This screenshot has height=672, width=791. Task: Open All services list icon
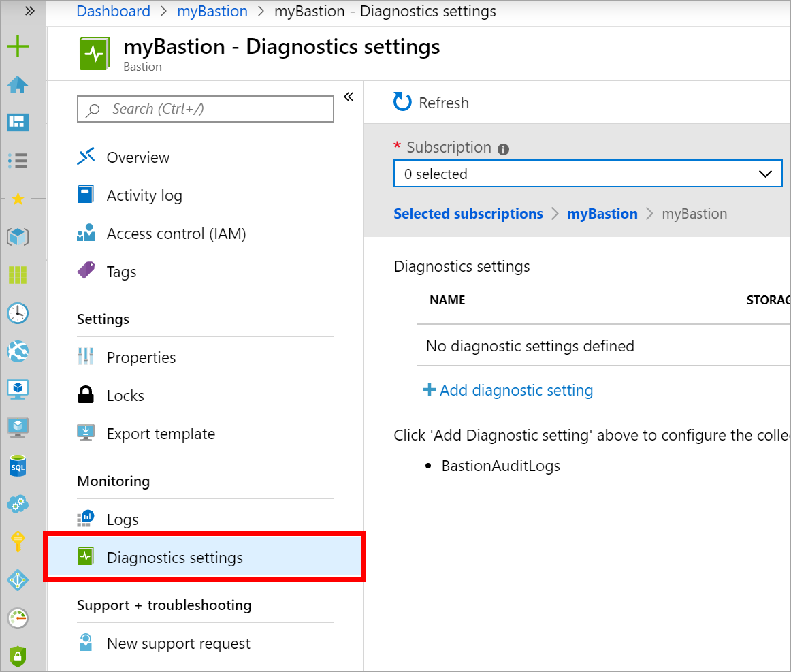(x=17, y=161)
